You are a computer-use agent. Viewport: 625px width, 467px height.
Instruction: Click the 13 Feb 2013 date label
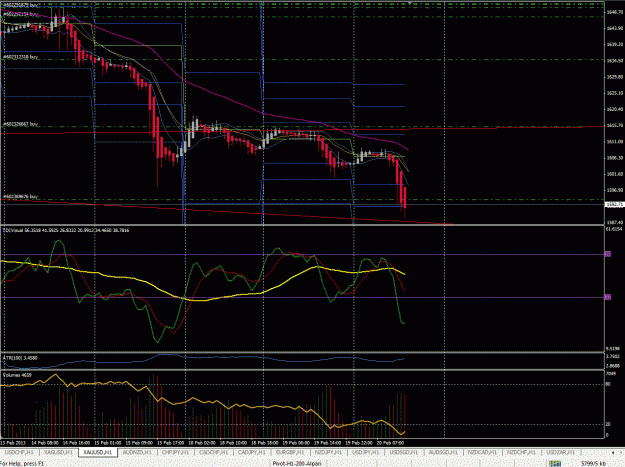click(x=13, y=443)
